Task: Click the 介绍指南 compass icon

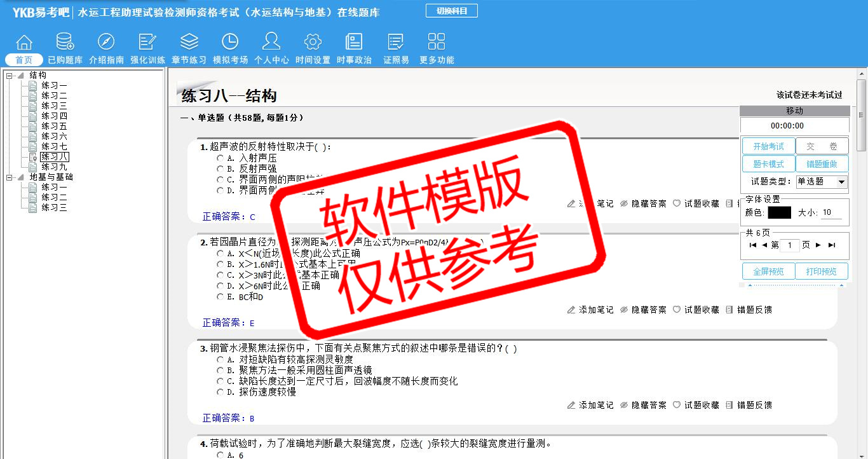Action: pyautogui.click(x=106, y=43)
